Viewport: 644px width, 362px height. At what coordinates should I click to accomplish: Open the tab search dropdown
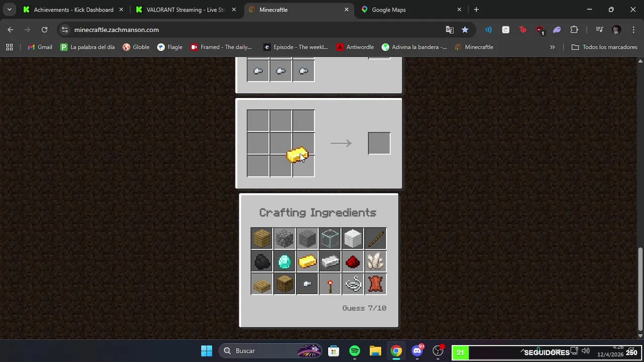tap(9, 10)
